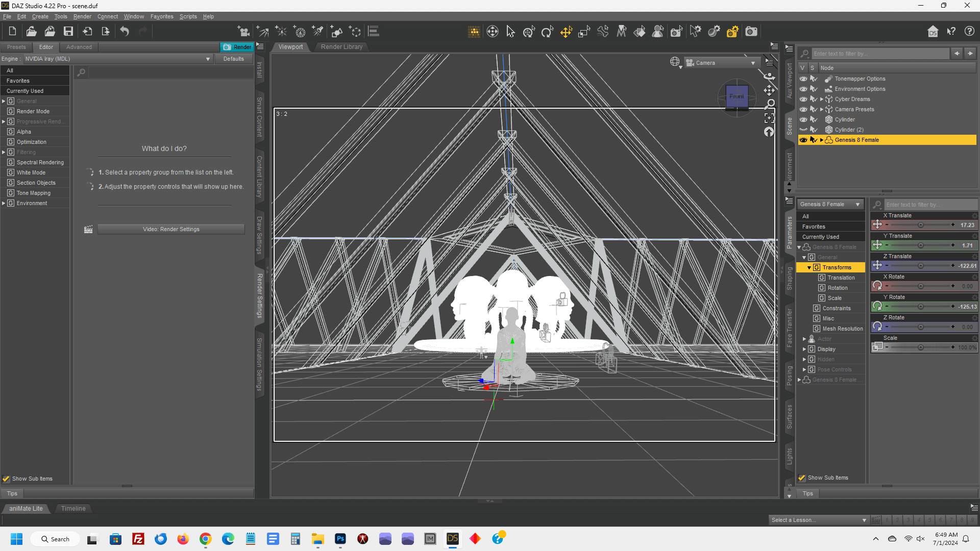The image size is (980, 551).
Task: Expand the Environment render group
Action: point(4,203)
